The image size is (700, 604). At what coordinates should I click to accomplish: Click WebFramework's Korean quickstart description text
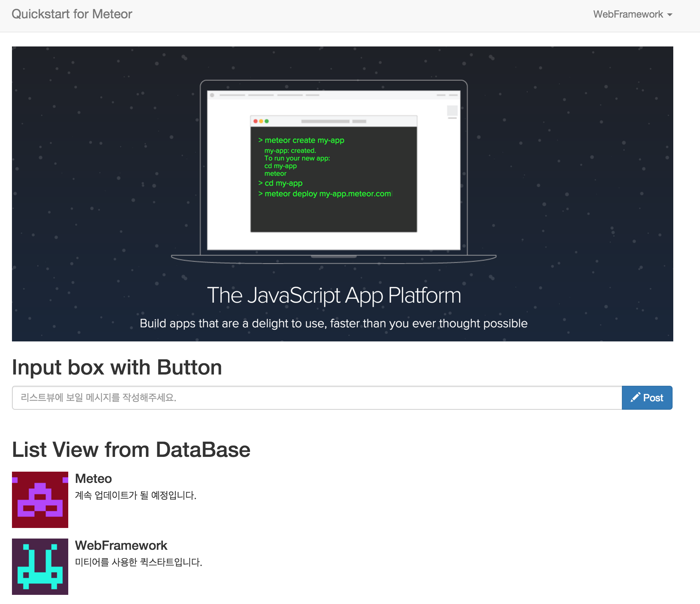(139, 562)
